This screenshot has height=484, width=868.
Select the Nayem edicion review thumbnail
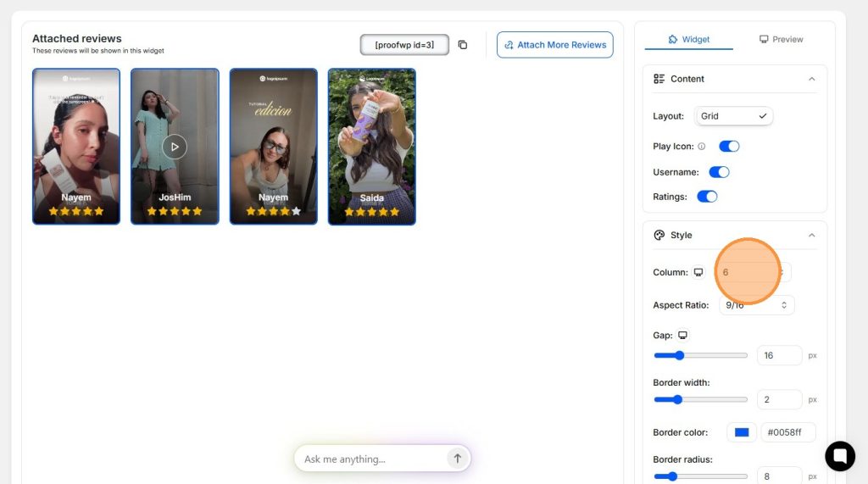(274, 147)
